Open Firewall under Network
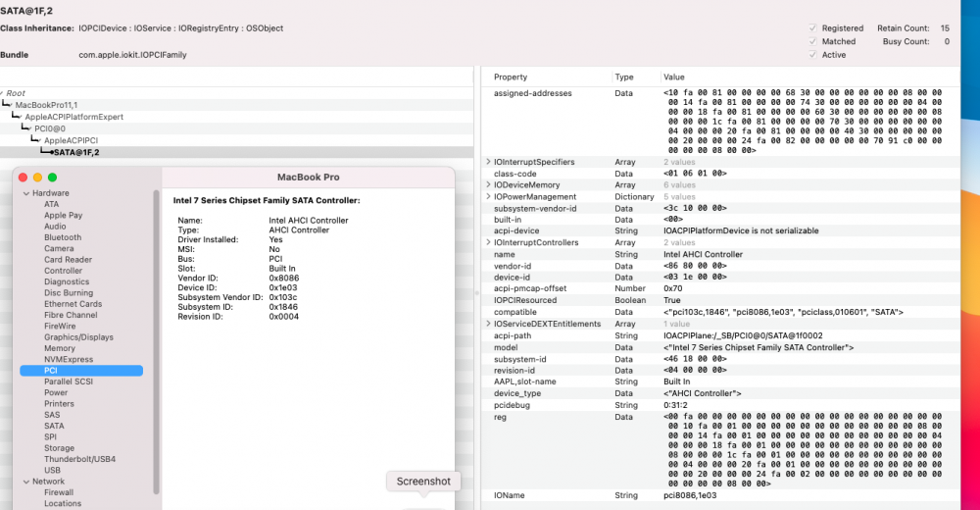980x510 pixels. point(59,493)
